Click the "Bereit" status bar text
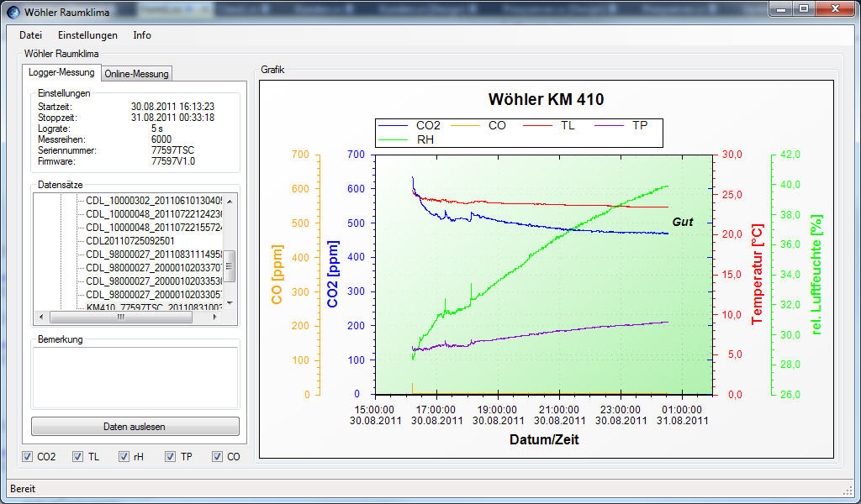 pyautogui.click(x=23, y=489)
